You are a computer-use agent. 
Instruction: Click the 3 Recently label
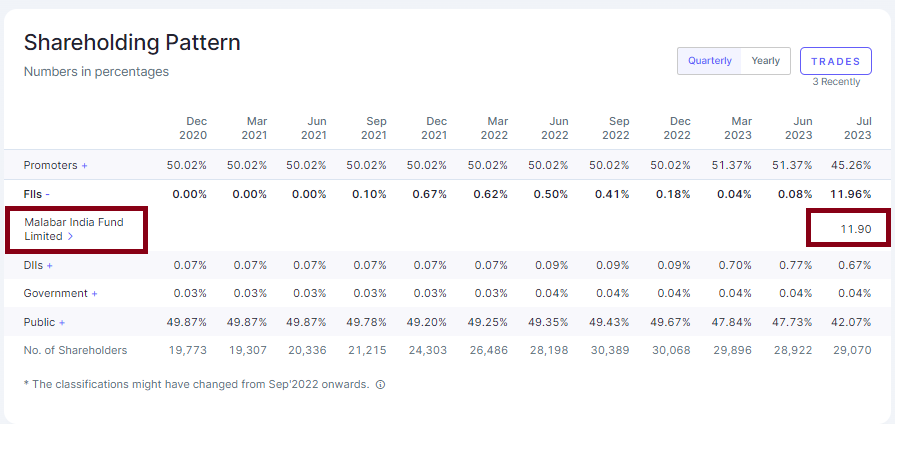836,82
